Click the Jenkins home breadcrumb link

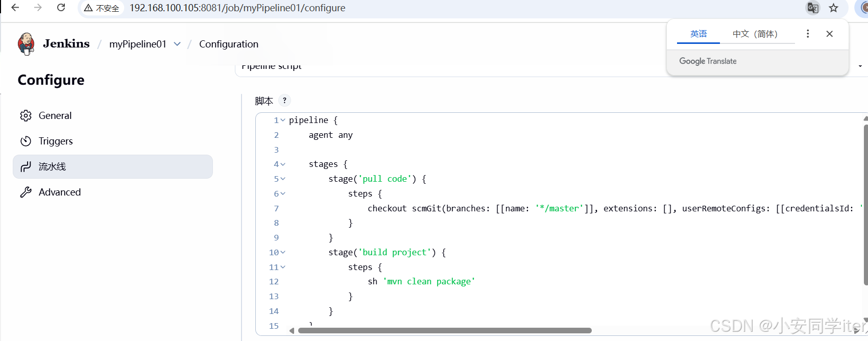click(66, 44)
